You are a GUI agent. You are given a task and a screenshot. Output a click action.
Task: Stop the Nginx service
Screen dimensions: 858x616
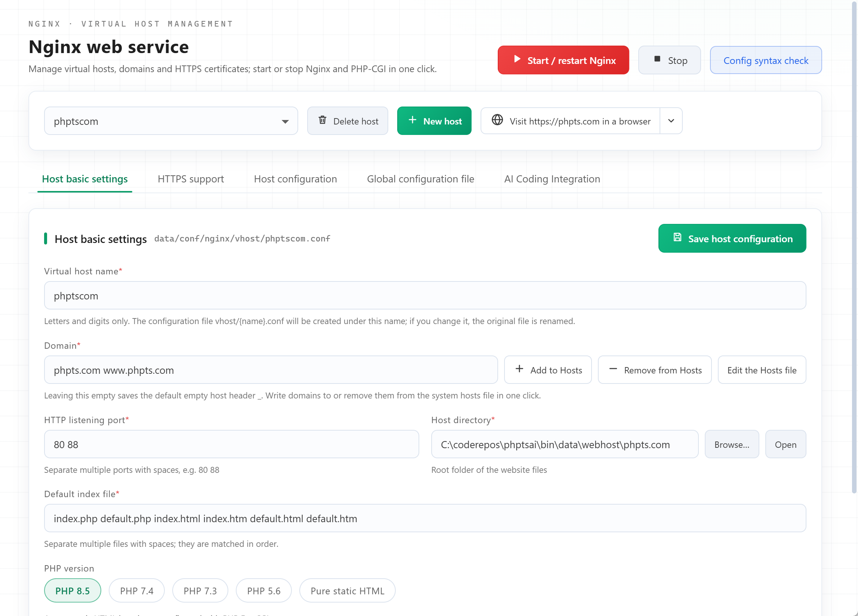tap(670, 60)
